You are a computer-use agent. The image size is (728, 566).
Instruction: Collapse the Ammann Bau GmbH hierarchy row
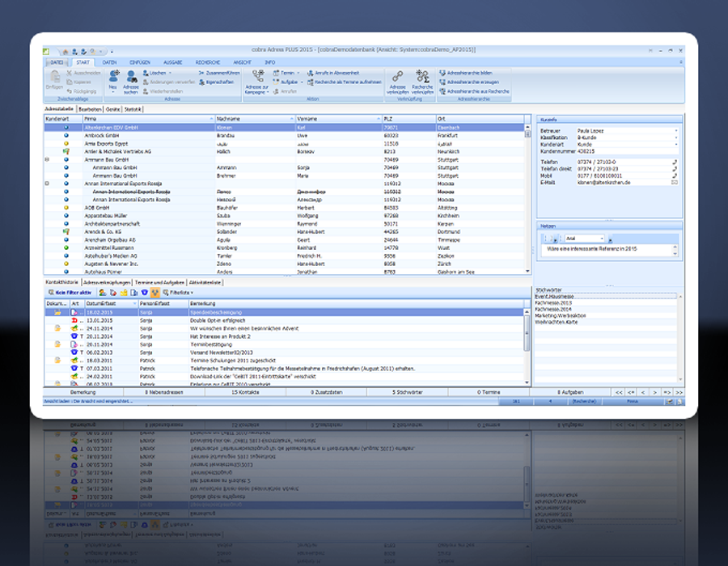point(47,160)
